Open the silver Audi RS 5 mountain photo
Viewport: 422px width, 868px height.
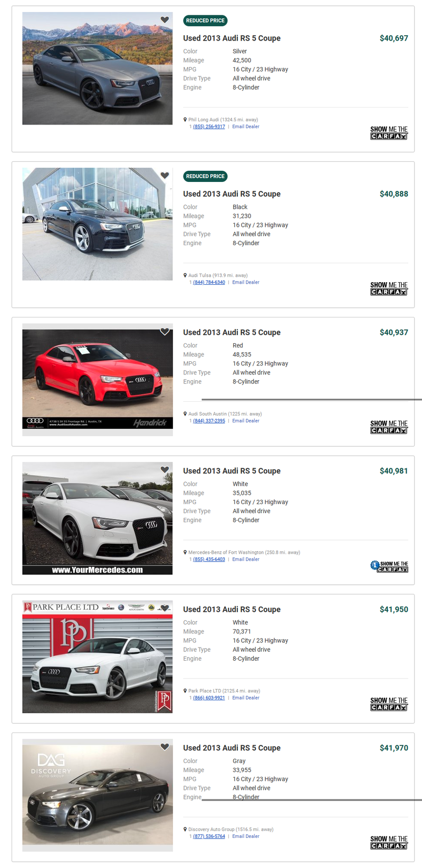97,69
